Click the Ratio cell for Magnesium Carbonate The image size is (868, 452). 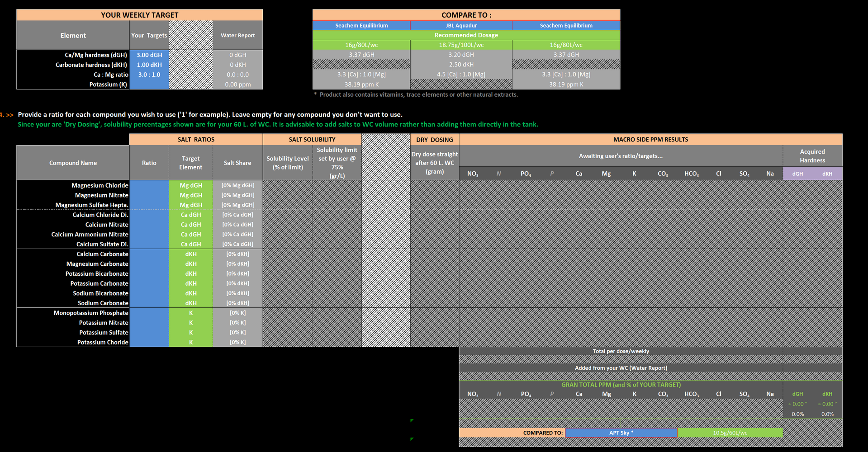click(x=149, y=264)
